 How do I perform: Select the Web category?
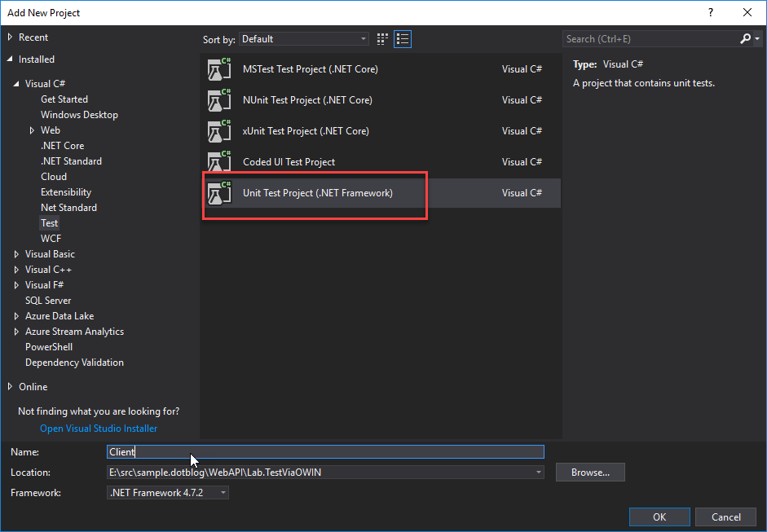tap(51, 130)
